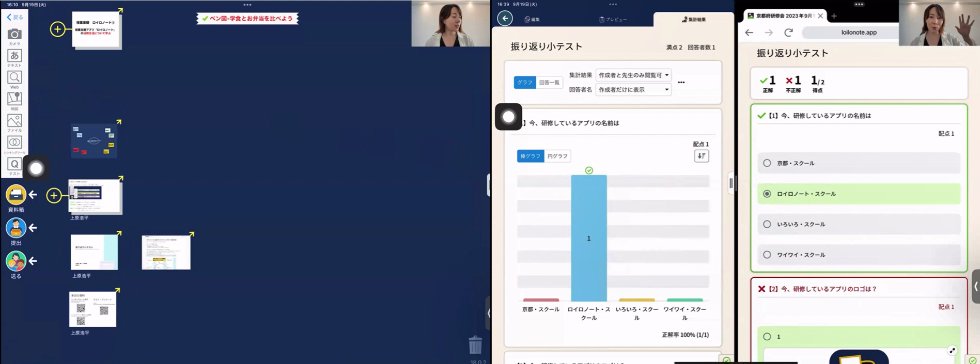Click the split-view divider handle
This screenshot has width=980, height=364.
click(x=731, y=183)
